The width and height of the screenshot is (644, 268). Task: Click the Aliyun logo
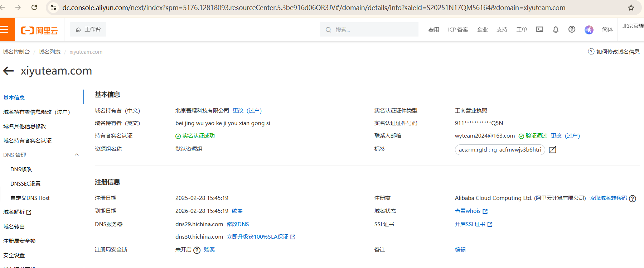[39, 30]
